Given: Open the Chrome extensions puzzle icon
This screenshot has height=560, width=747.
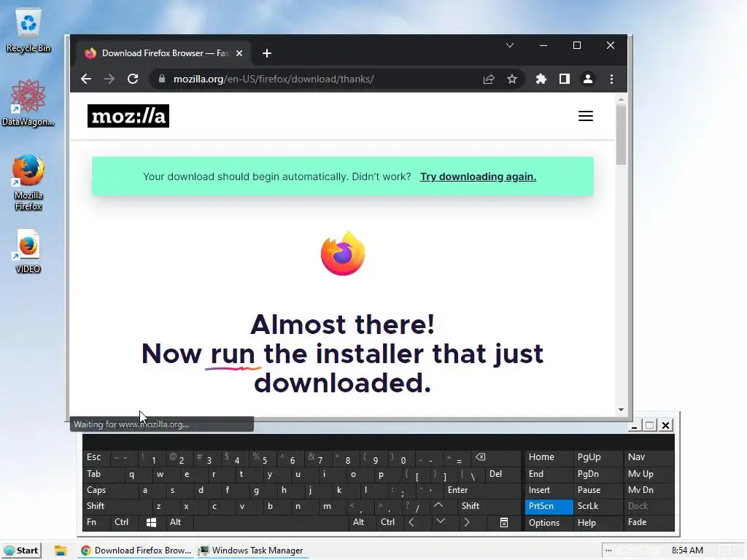Looking at the screenshot, I should click(541, 79).
